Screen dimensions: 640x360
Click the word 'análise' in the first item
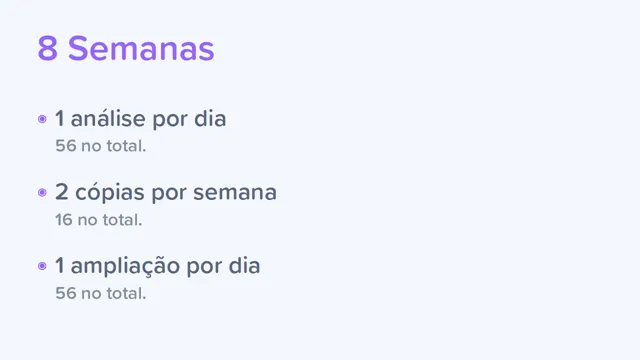pyautogui.click(x=108, y=119)
